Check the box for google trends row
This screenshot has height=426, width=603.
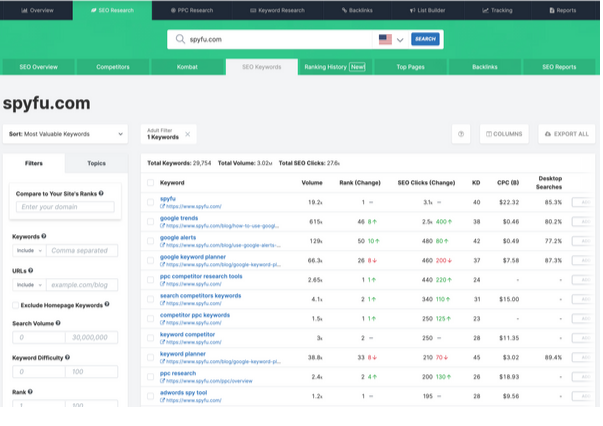point(150,221)
